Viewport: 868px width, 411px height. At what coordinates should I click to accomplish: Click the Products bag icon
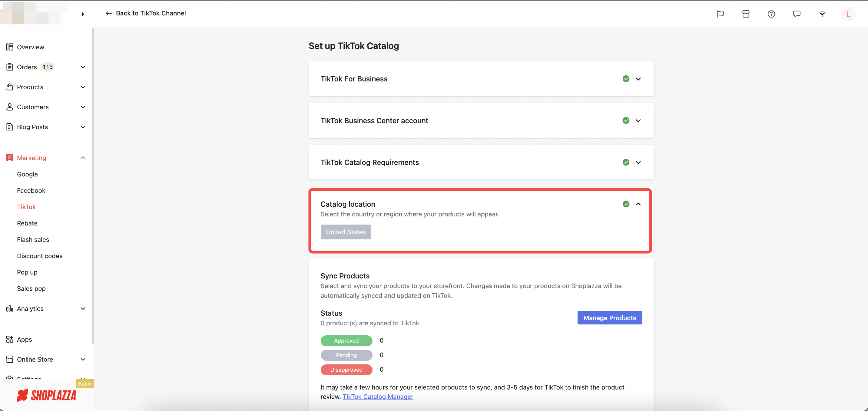[x=10, y=87]
